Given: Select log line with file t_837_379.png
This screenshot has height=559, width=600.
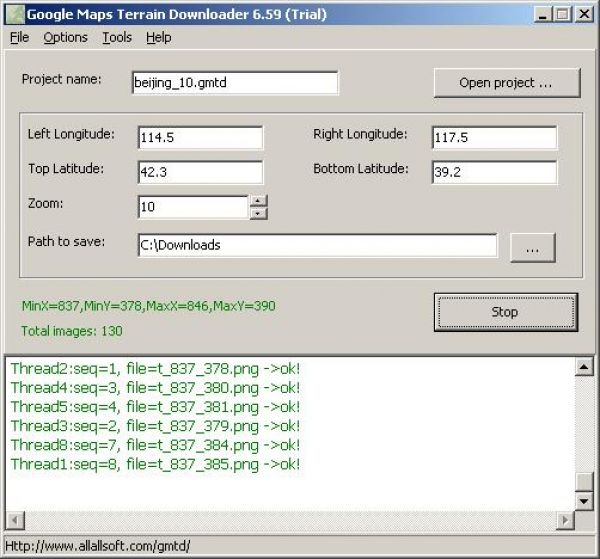Looking at the screenshot, I should point(155,426).
